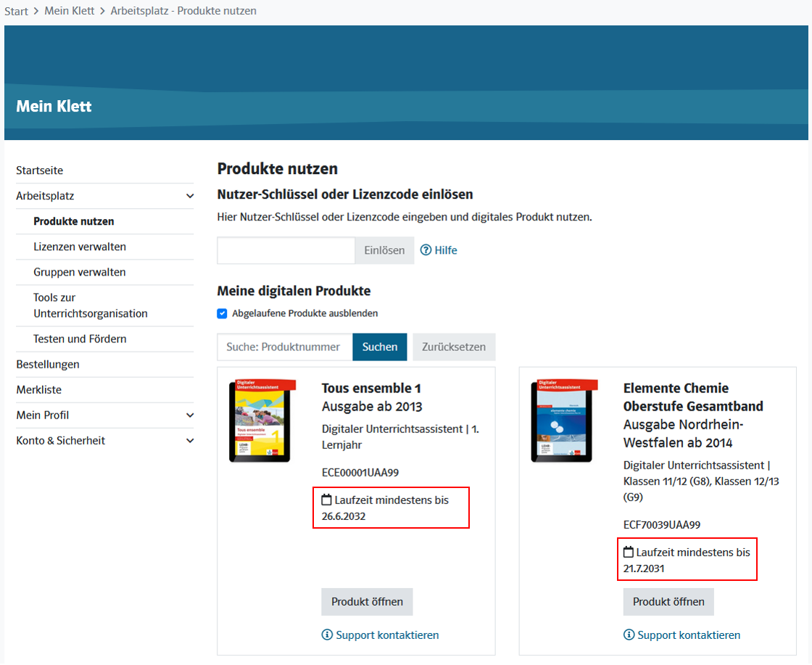Open Bestellungen in sidebar
Screen dimensions: 812x665
[x=48, y=364]
